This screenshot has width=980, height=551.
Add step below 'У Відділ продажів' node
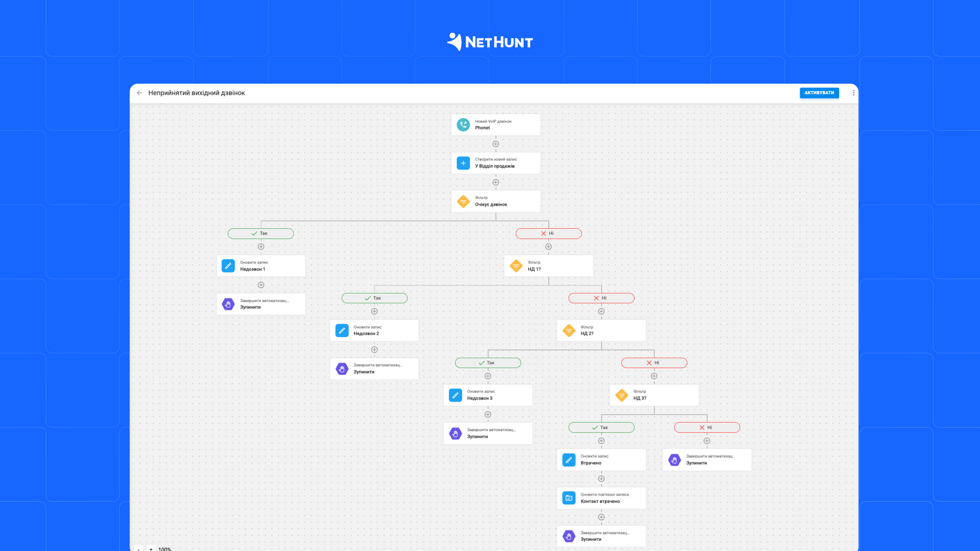[496, 182]
